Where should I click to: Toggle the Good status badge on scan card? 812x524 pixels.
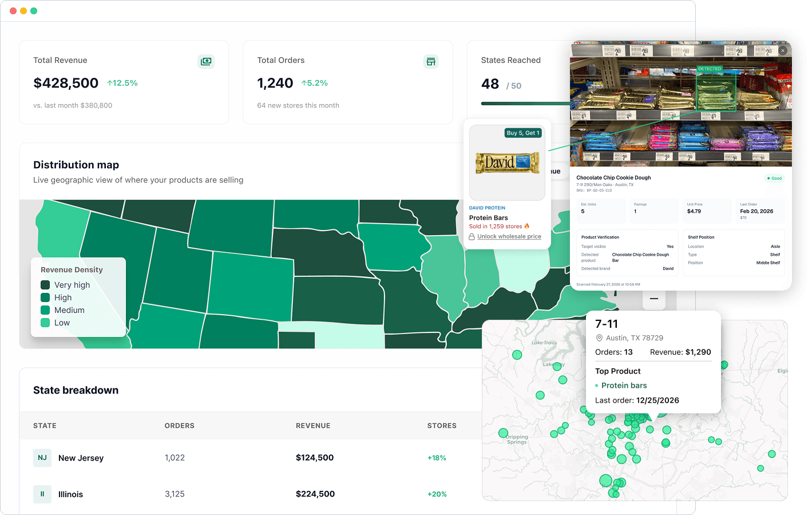(774, 178)
